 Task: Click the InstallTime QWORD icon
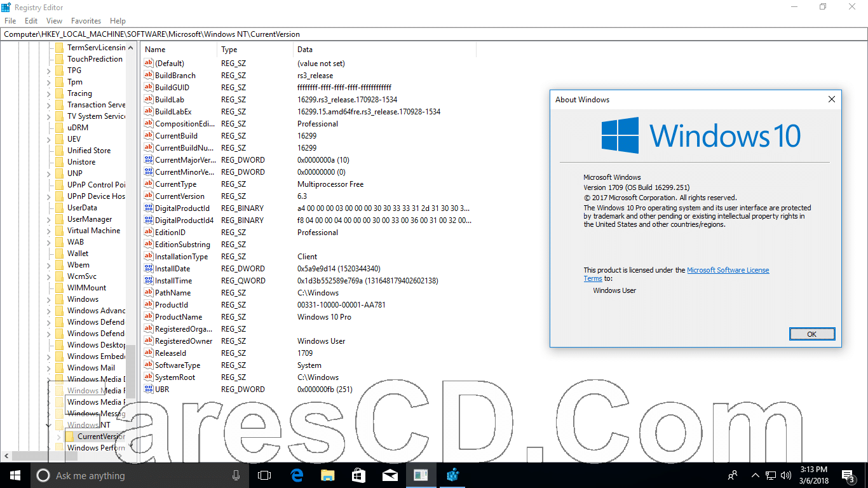[x=149, y=281]
